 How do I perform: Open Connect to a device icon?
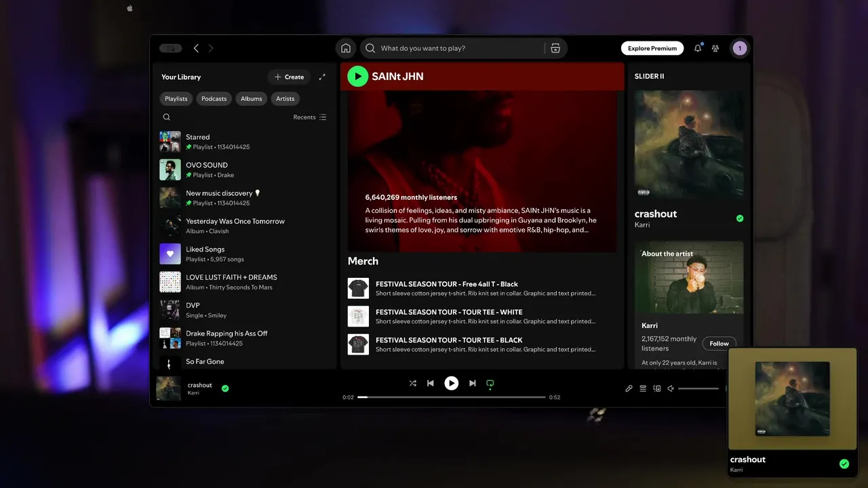coord(657,388)
